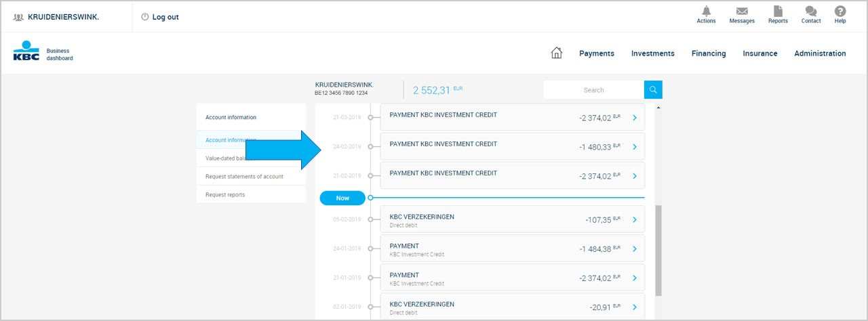Viewport: 868px width, 321px height.
Task: Expand payment of -2 374,02 dated 21-03-2019
Action: click(635, 118)
